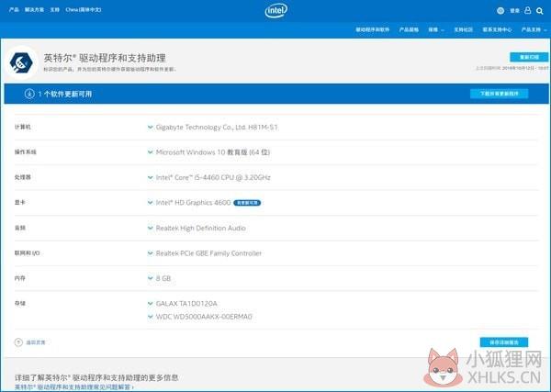Click the 显卡 row label

point(19,202)
